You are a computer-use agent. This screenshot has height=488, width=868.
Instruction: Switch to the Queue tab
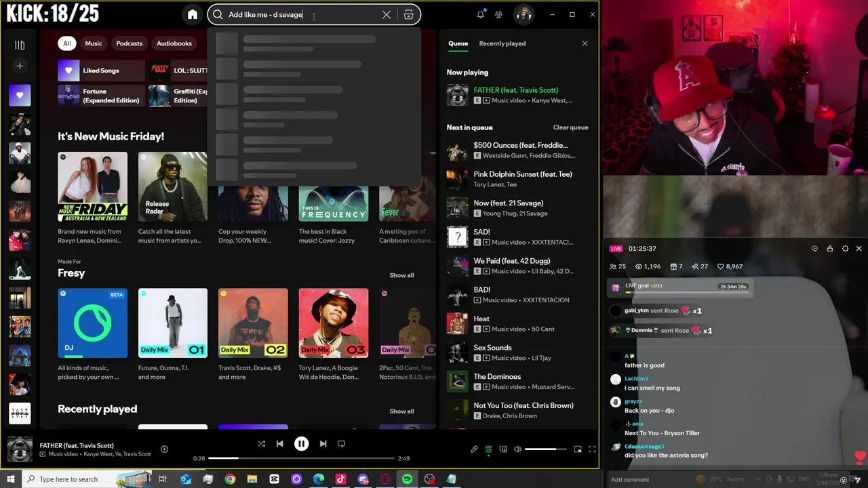coord(458,43)
